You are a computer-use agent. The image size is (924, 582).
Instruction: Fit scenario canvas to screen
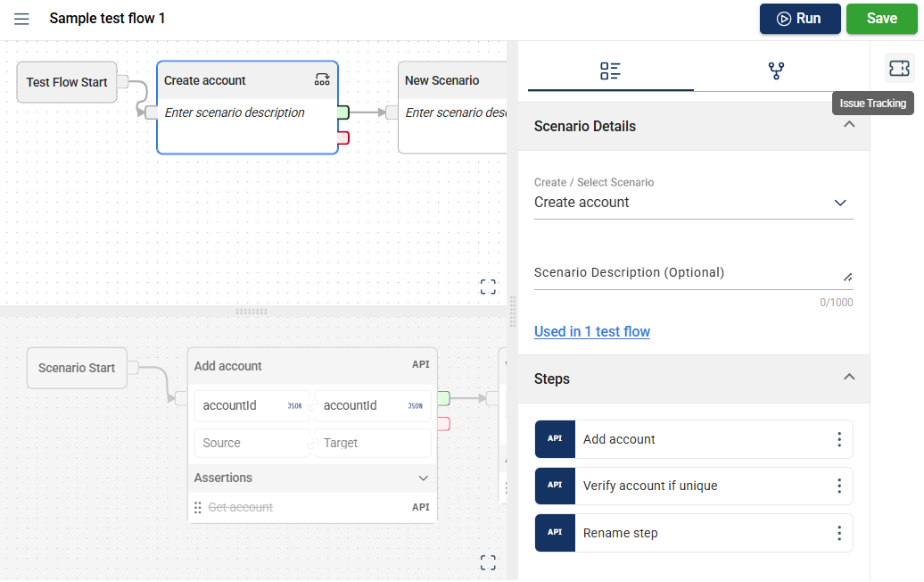[x=488, y=562]
